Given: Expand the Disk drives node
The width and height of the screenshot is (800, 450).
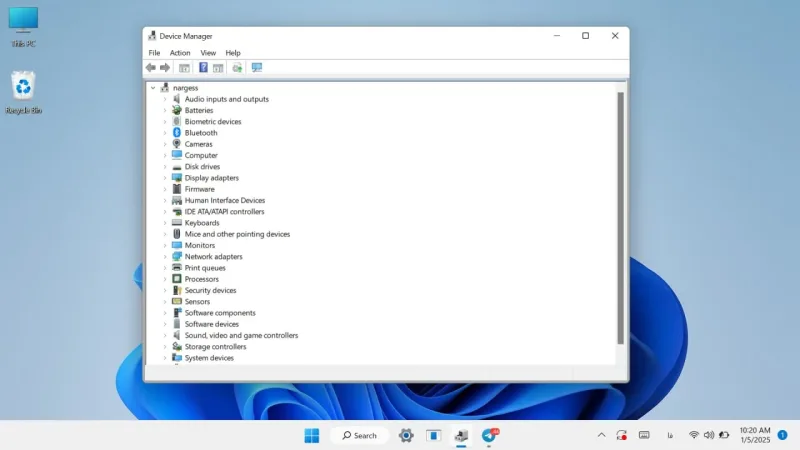Looking at the screenshot, I should [165, 166].
